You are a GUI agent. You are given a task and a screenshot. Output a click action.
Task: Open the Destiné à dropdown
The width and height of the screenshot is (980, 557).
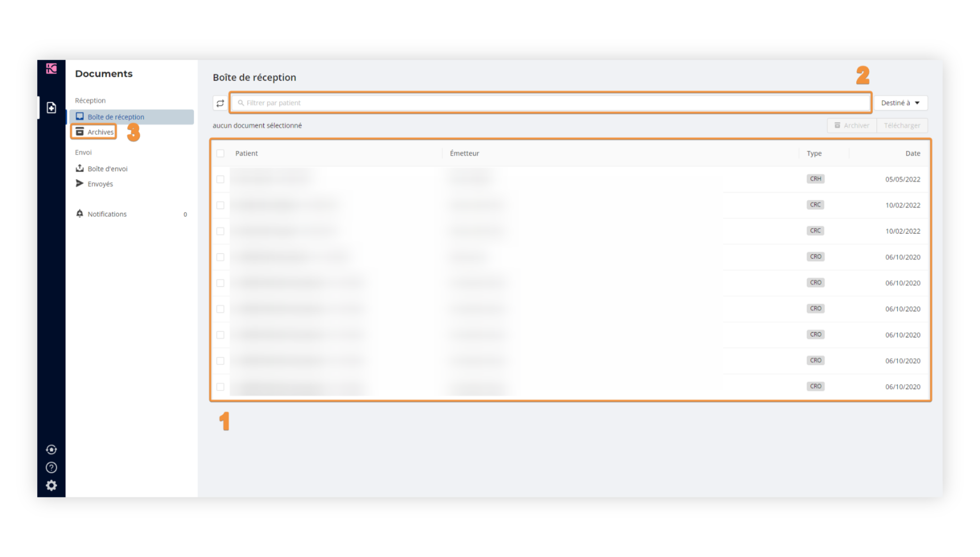901,103
